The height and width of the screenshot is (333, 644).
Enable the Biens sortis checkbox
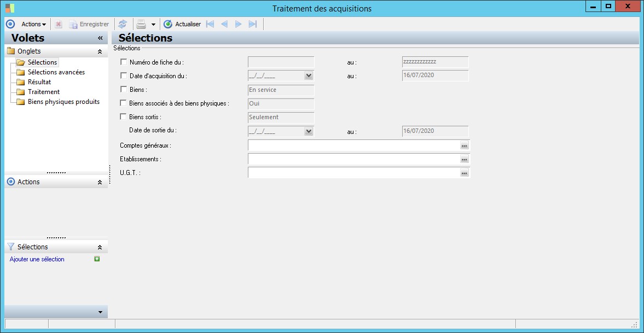point(123,116)
